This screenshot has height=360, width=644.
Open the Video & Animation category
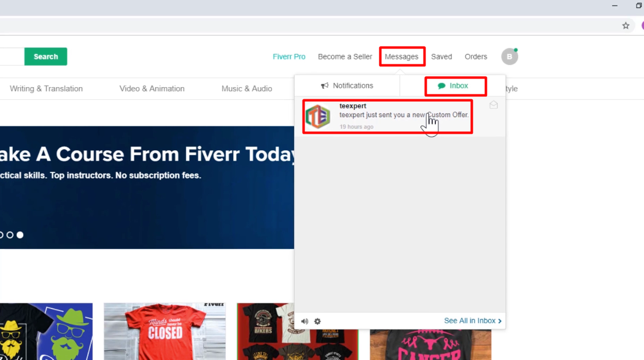(x=152, y=88)
